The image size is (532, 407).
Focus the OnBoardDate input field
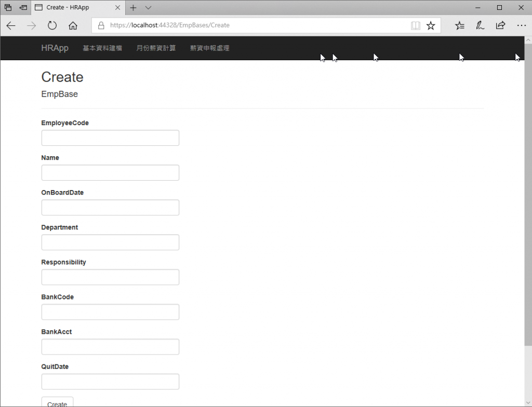pyautogui.click(x=110, y=208)
